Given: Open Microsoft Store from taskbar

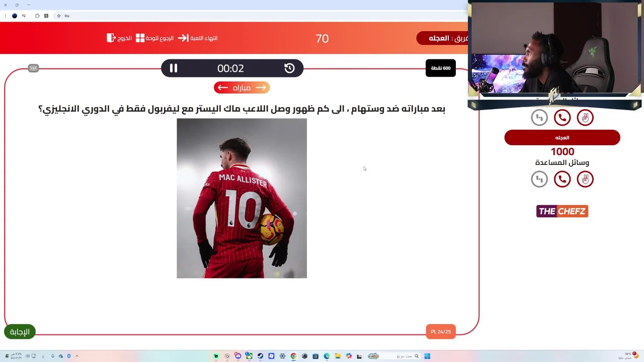Looking at the screenshot, I should click(x=315, y=356).
